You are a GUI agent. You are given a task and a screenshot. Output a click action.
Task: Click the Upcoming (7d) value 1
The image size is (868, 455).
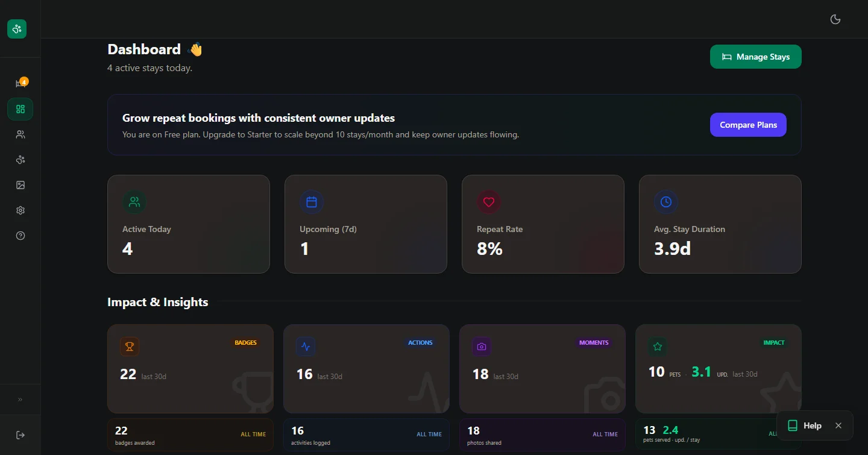click(x=304, y=249)
